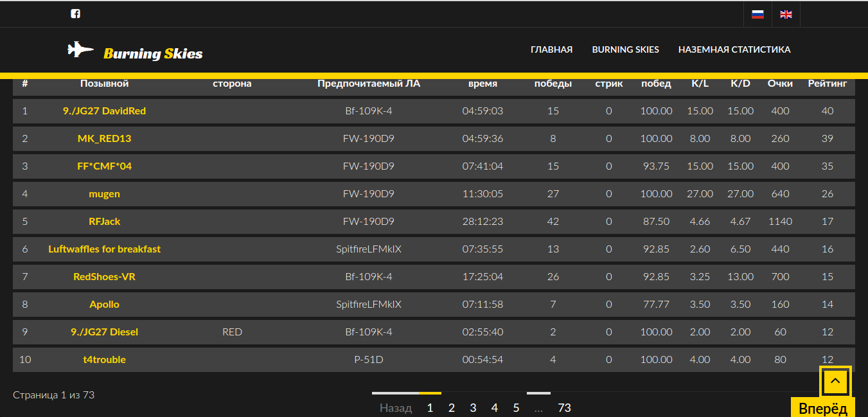Click points value 1140

click(x=780, y=221)
